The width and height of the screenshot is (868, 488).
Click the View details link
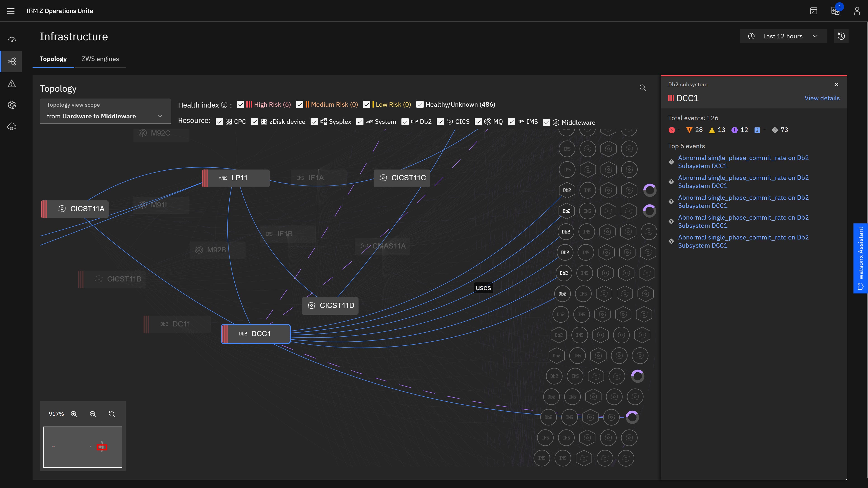[x=822, y=98]
